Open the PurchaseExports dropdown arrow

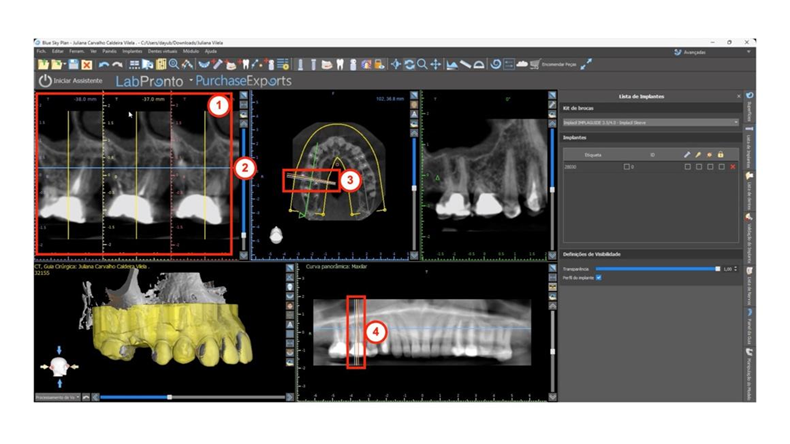pyautogui.click(x=190, y=80)
